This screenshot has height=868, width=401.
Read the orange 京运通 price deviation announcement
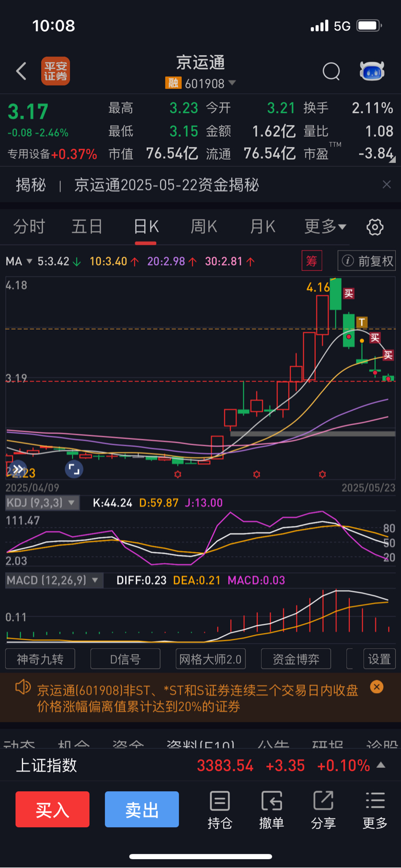(x=197, y=698)
